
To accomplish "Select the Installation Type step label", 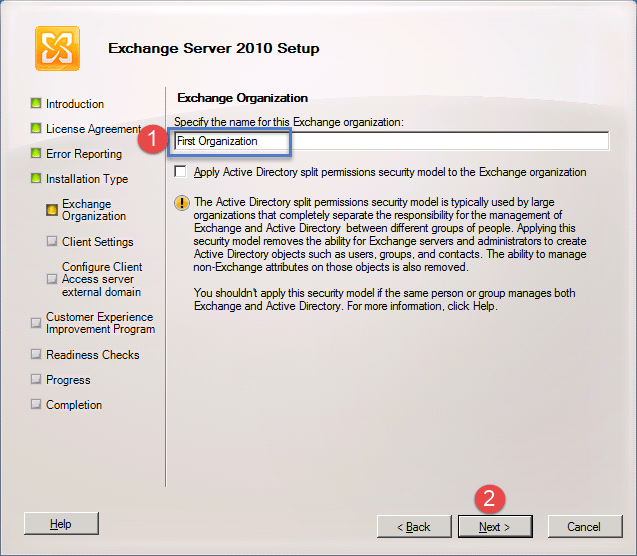I will point(87,179).
